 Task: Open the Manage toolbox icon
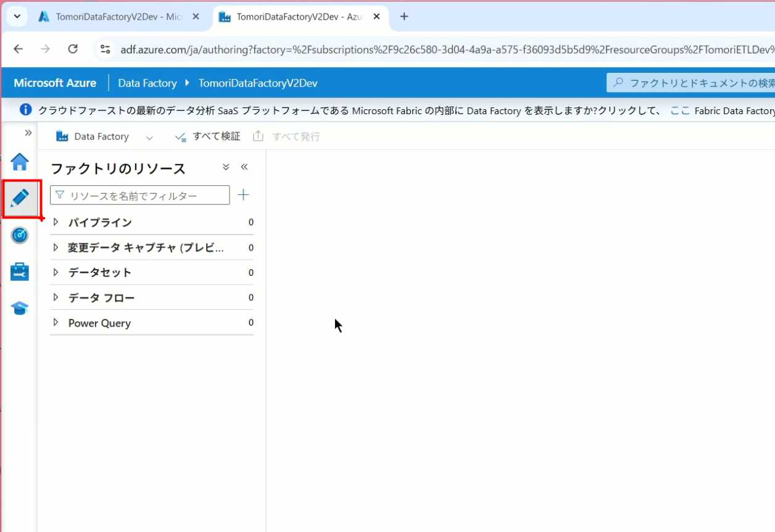coord(20,272)
